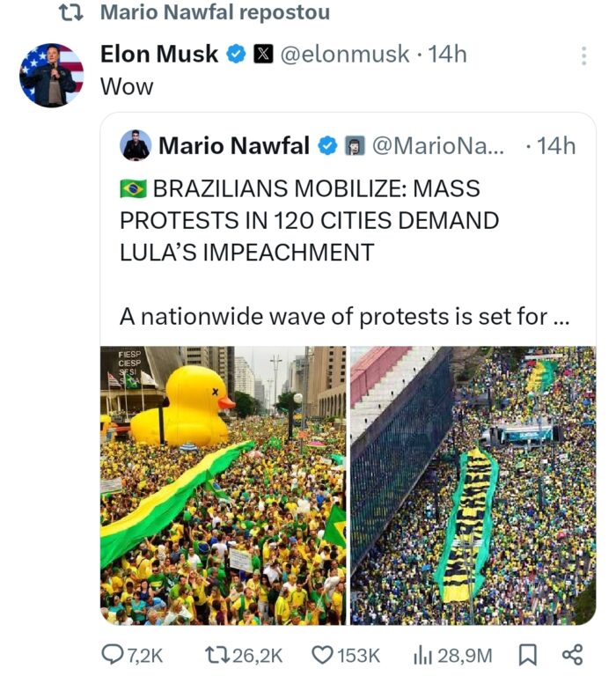This screenshot has height=676, width=616.
Task: Open Elon Musk's profile picture
Action: click(x=51, y=75)
